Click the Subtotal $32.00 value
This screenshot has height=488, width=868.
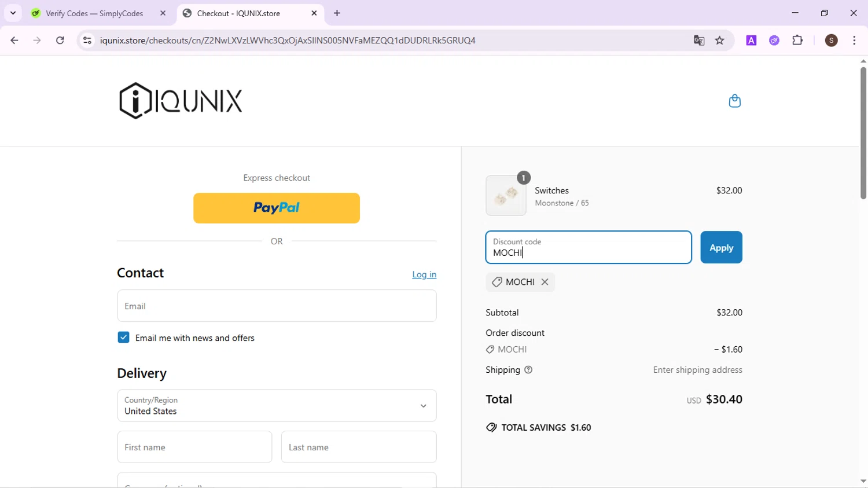[729, 313]
